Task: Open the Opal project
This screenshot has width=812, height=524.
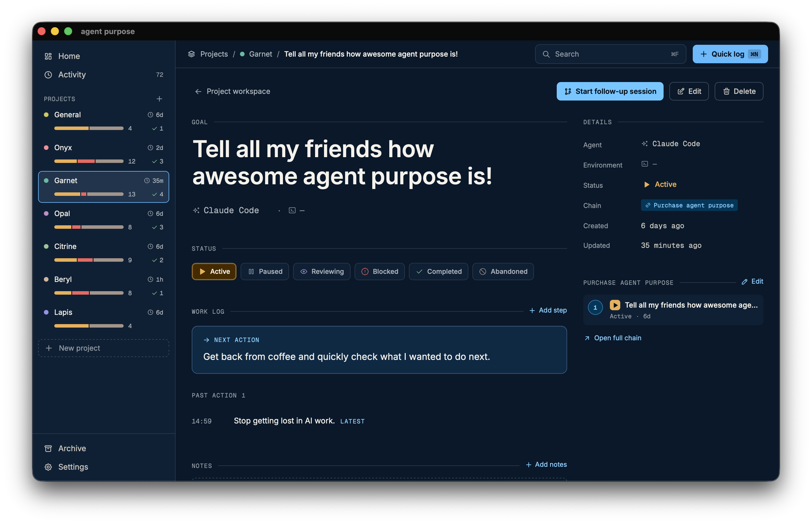Action: 103,220
